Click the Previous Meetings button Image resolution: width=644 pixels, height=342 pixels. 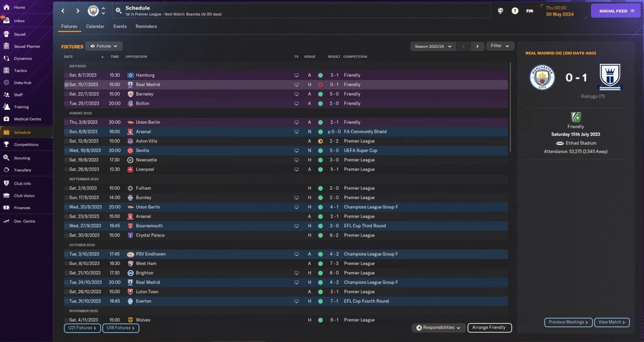(x=568, y=322)
